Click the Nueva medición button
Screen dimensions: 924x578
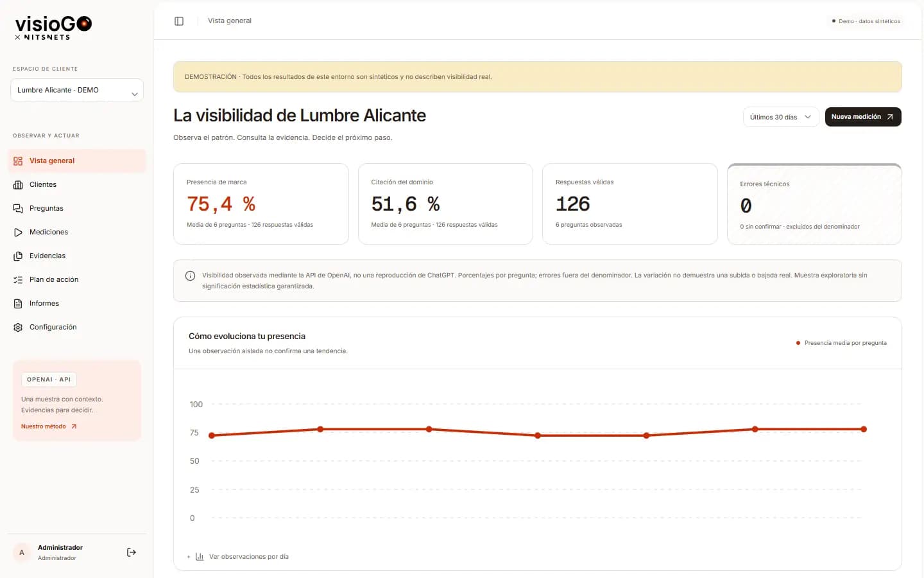(x=863, y=117)
